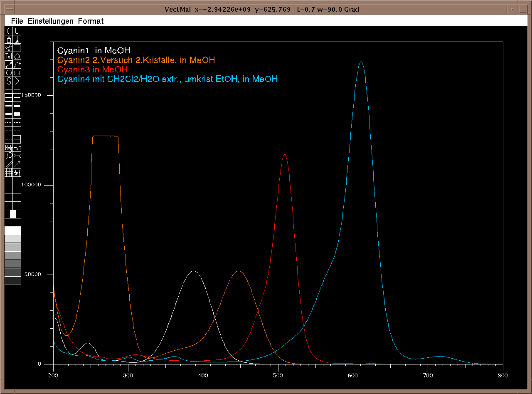Choose the darkest gray color swatch
This screenshot has height=394, width=532.
click(12, 280)
